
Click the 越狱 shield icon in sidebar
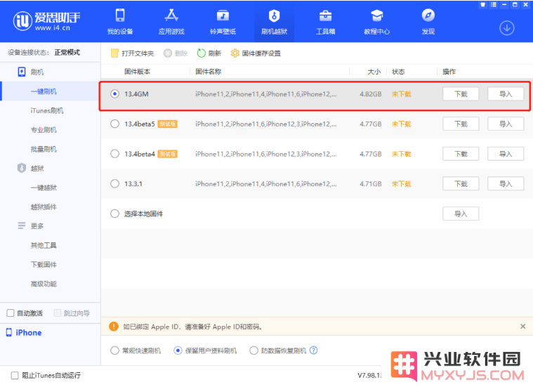22,168
